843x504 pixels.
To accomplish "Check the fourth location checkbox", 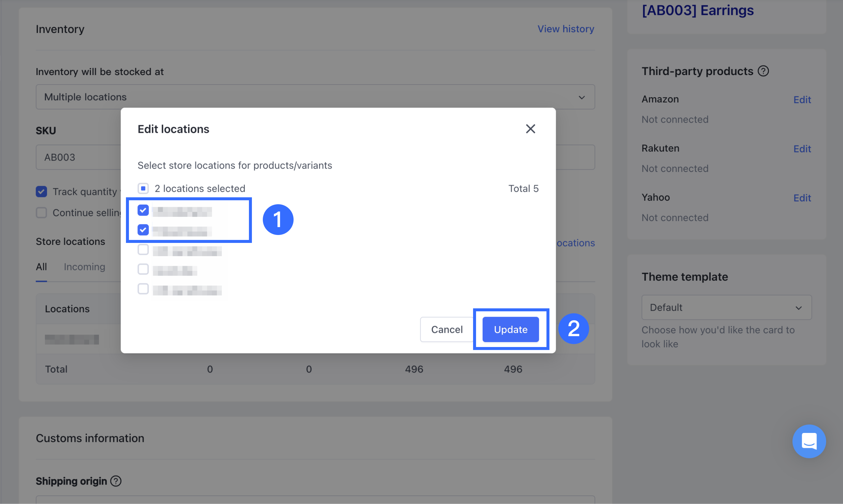I will click(143, 269).
